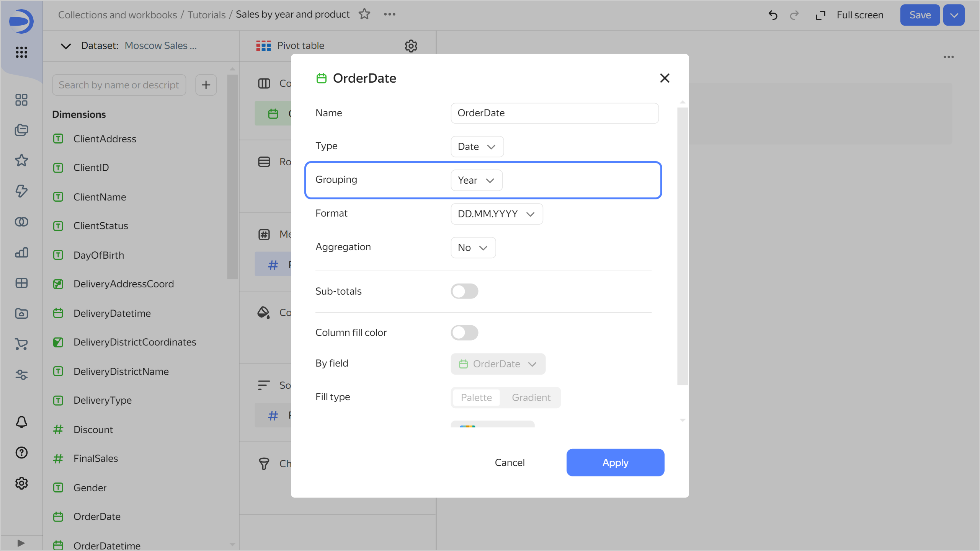Select Gradient fill type option
This screenshot has width=980, height=551.
(x=531, y=398)
